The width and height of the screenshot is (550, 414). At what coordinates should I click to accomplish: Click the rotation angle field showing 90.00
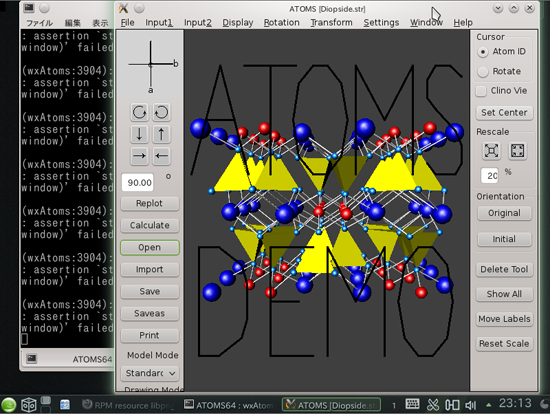click(138, 182)
